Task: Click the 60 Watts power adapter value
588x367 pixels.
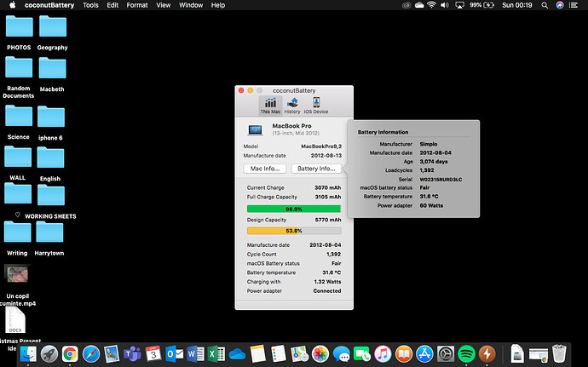Action: [431, 205]
